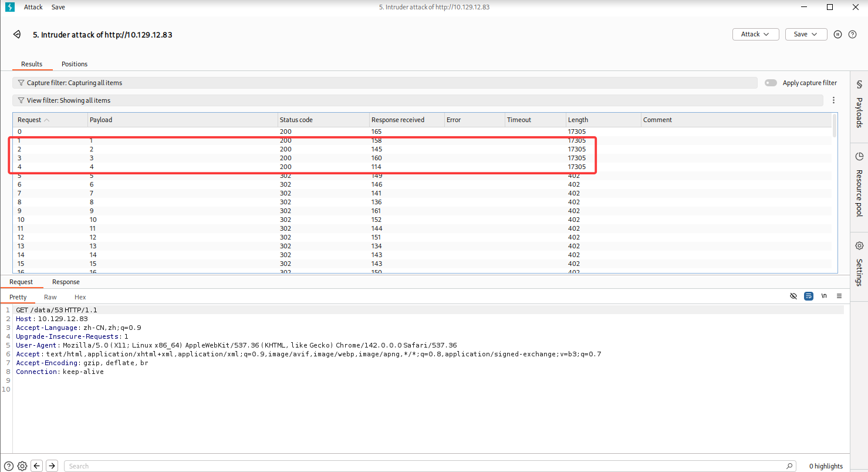Expand the Save dropdown button
868x472 pixels.
[806, 35]
